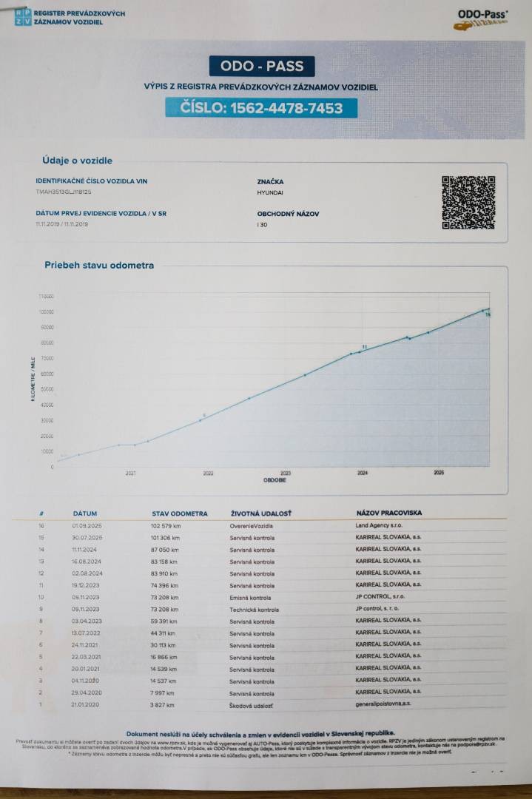532x799 pixels.
Task: Select the document number ČÍSLO: 1562-4478-7453
Action: point(261,108)
